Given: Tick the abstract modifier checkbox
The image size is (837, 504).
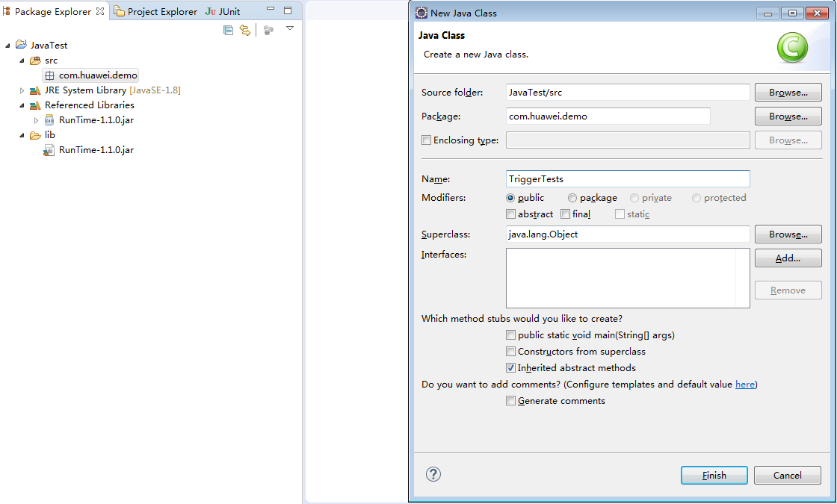Looking at the screenshot, I should click(x=510, y=214).
